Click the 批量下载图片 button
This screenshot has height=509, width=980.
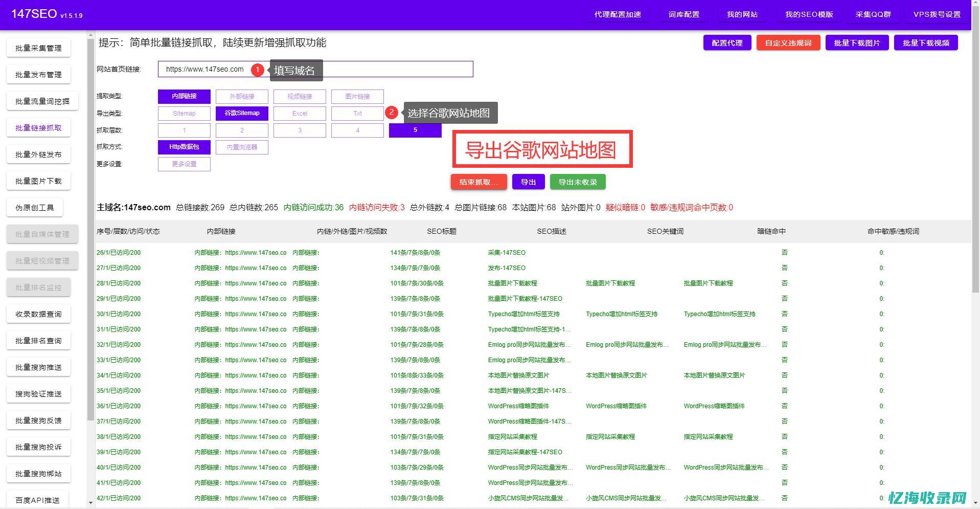pyautogui.click(x=857, y=43)
